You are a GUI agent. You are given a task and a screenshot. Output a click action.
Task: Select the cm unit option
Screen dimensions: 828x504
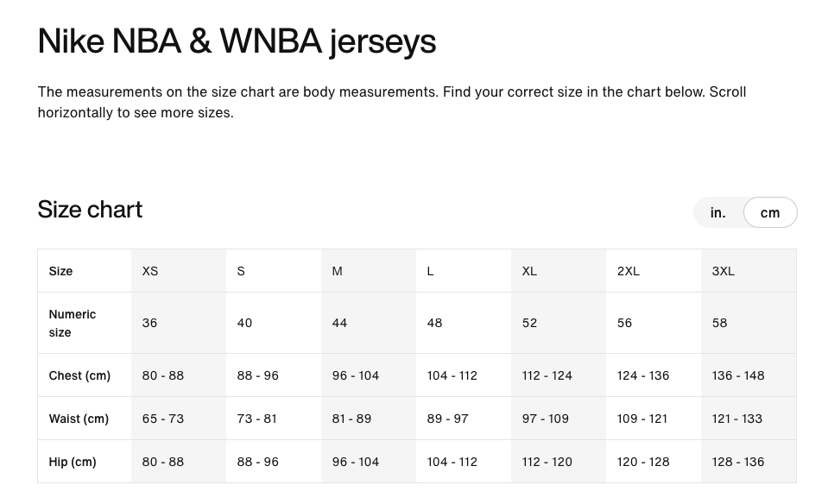point(769,212)
